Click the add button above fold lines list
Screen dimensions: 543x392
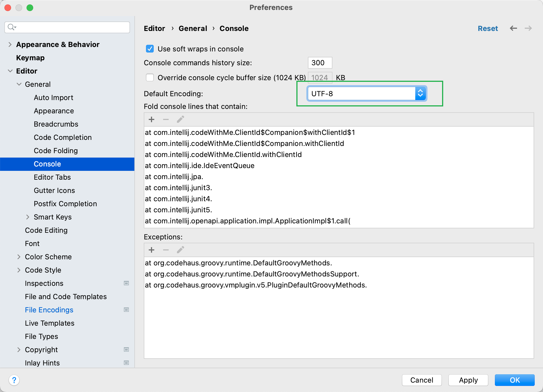(x=152, y=119)
